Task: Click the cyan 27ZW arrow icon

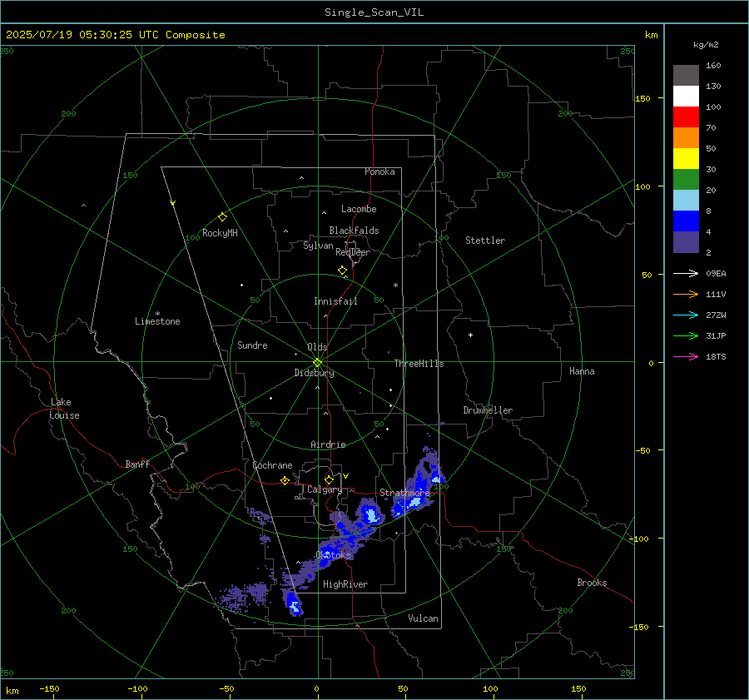Action: [686, 315]
